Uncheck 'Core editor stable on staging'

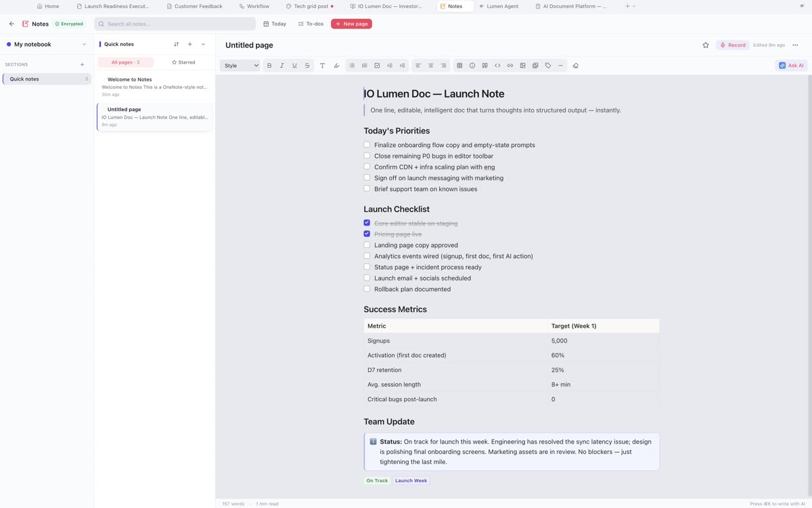[x=367, y=223]
